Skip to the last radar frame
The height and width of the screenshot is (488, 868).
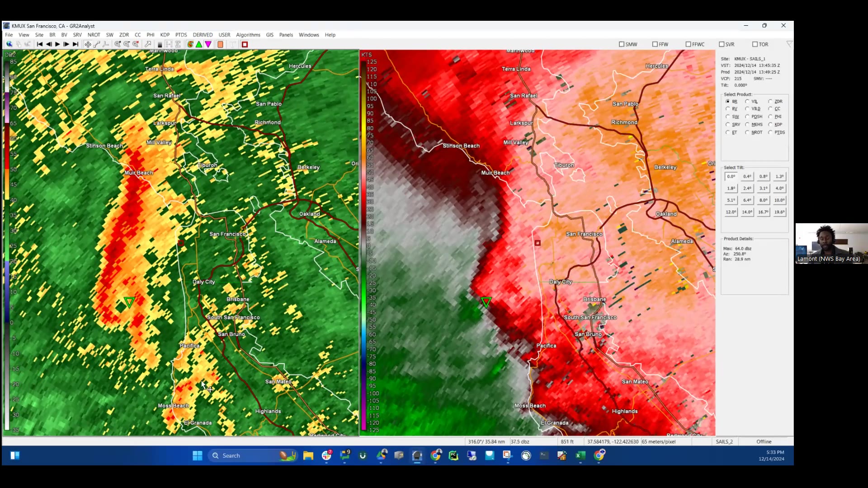tap(75, 44)
